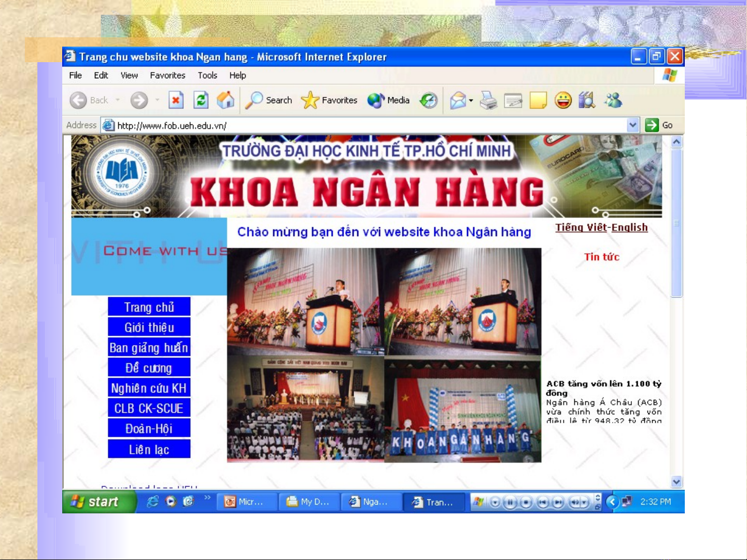Open the address bar dropdown list

(632, 125)
